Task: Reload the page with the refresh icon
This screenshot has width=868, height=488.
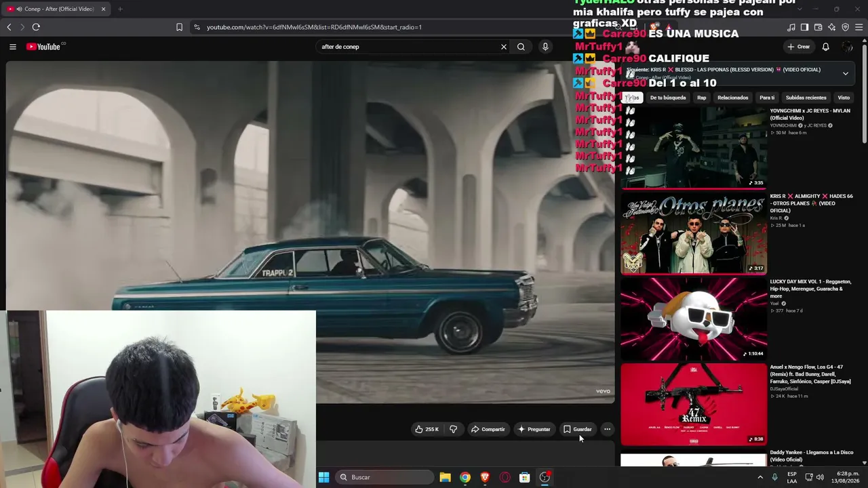Action: (x=36, y=27)
